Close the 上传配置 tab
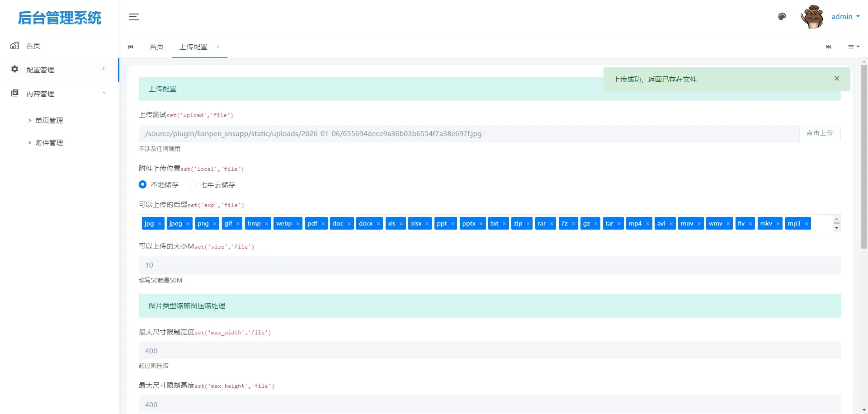This screenshot has height=414, width=868. (x=218, y=47)
